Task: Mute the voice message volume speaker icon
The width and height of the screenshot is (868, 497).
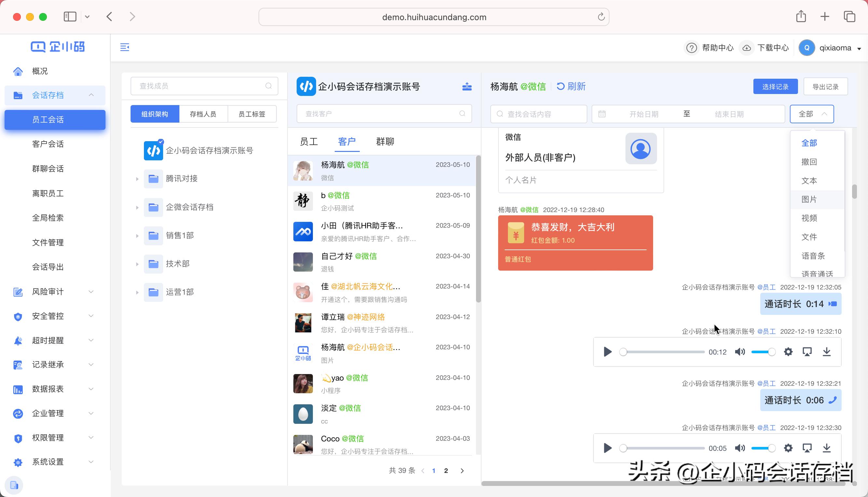Action: 740,352
